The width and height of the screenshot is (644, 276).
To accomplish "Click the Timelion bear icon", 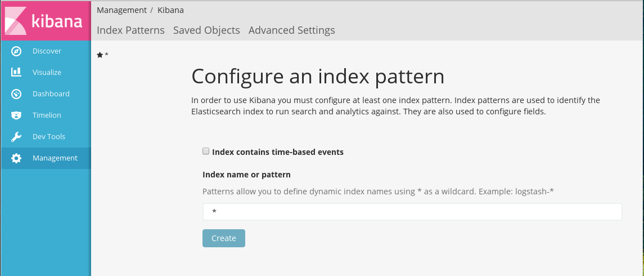I will pyautogui.click(x=16, y=115).
